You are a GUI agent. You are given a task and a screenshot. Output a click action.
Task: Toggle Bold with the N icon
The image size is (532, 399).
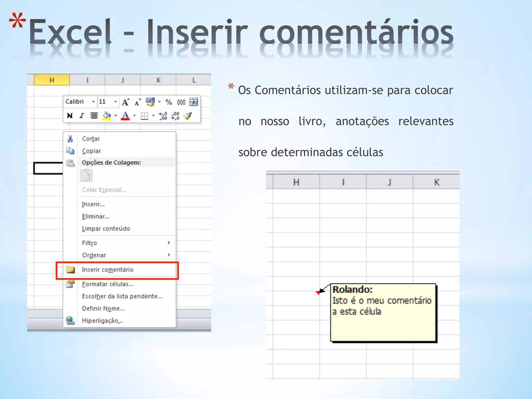[70, 116]
